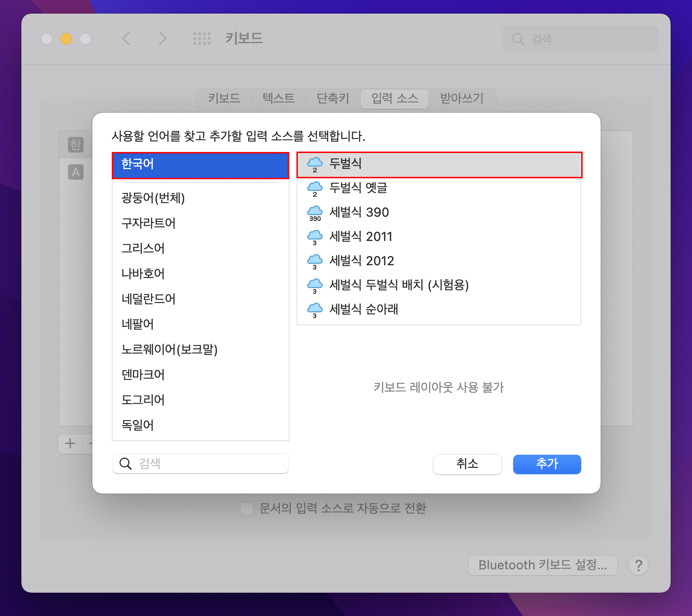This screenshot has height=616, width=692.
Task: Select 한국어 in the language list
Action: [x=201, y=165]
